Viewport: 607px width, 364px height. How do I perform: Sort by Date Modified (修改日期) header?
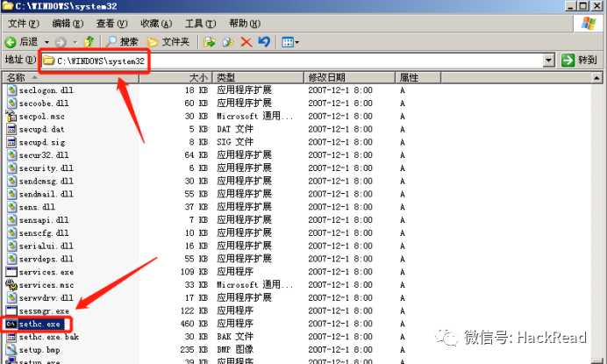tap(349, 77)
